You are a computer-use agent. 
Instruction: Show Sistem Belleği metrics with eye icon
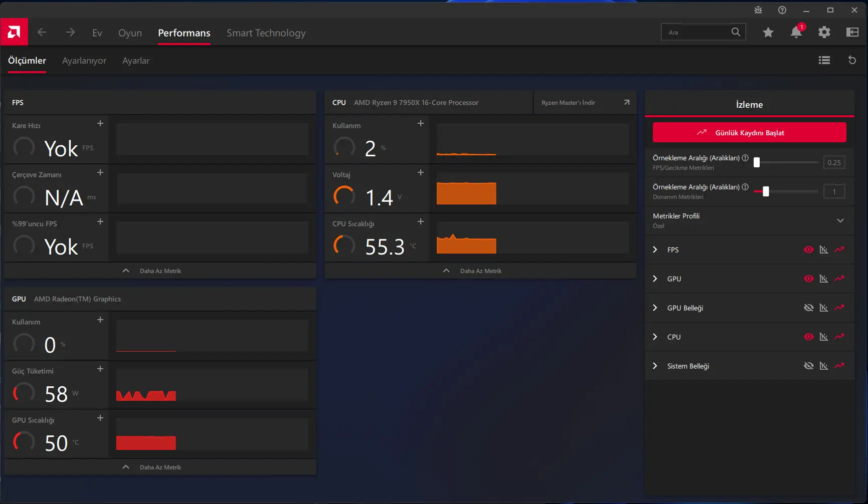tap(809, 366)
